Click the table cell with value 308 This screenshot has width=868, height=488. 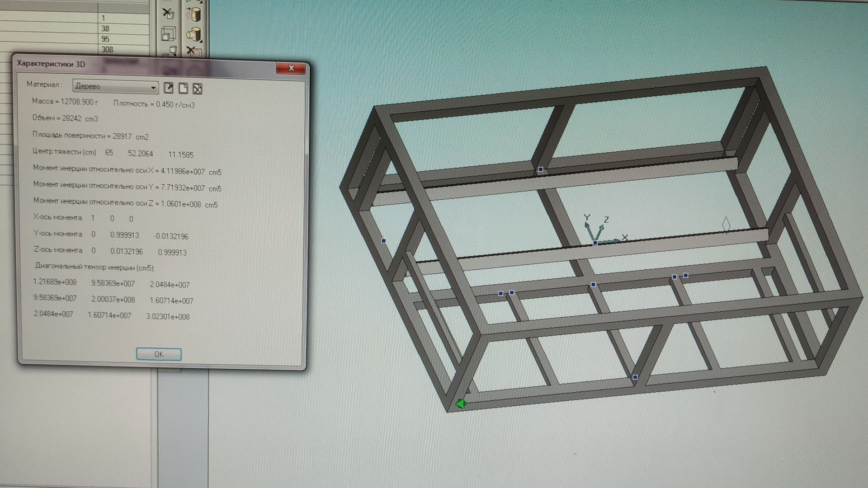[123, 49]
